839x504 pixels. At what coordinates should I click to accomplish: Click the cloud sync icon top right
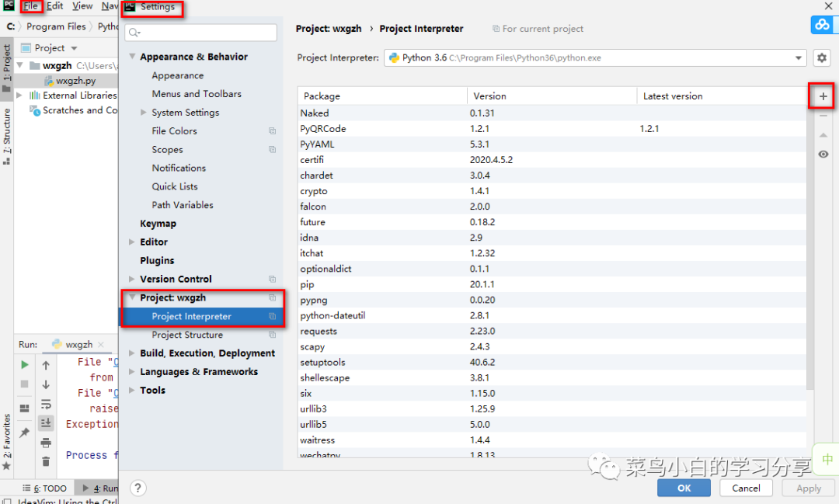822,25
